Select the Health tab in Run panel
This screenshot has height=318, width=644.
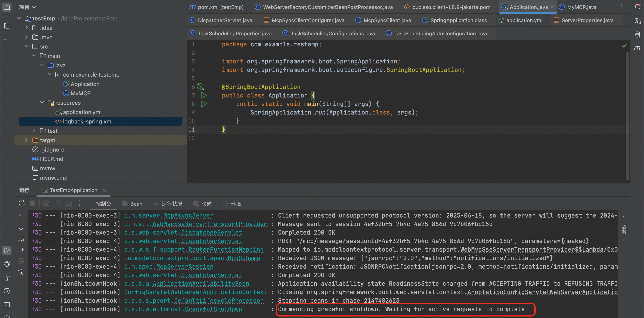click(x=168, y=204)
